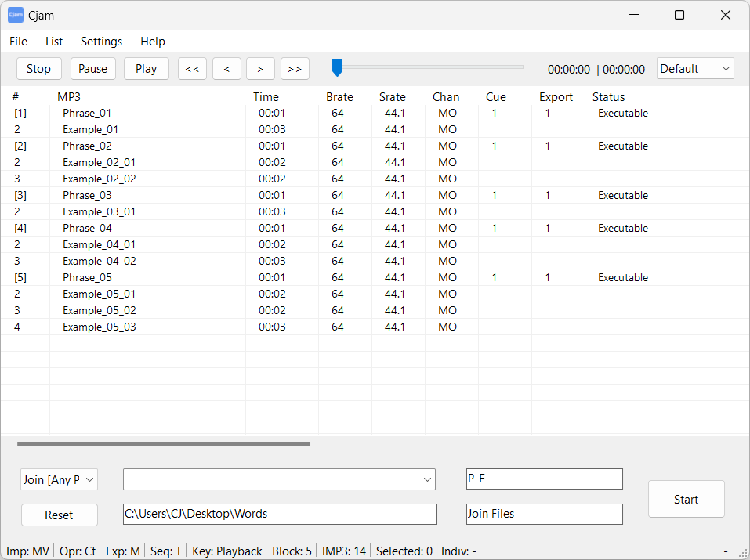
Task: Select the Phrase_01 row in the list
Action: point(87,113)
